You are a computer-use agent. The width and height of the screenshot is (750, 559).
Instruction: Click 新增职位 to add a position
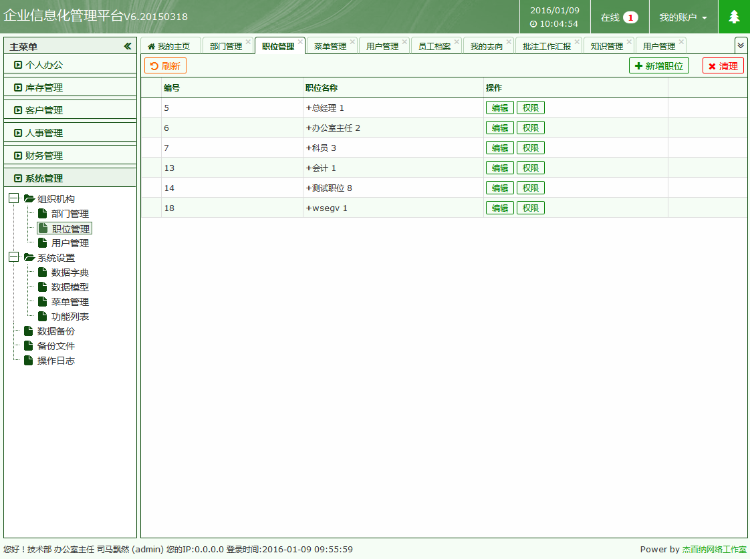659,66
